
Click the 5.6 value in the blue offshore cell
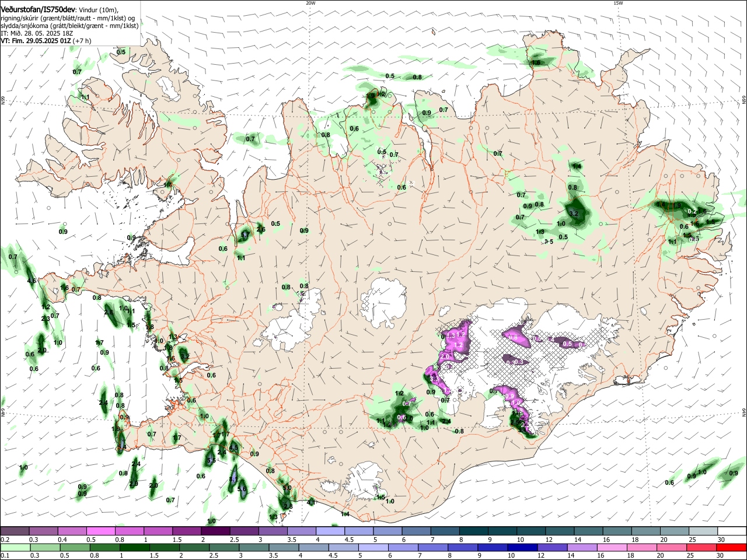(242, 489)
